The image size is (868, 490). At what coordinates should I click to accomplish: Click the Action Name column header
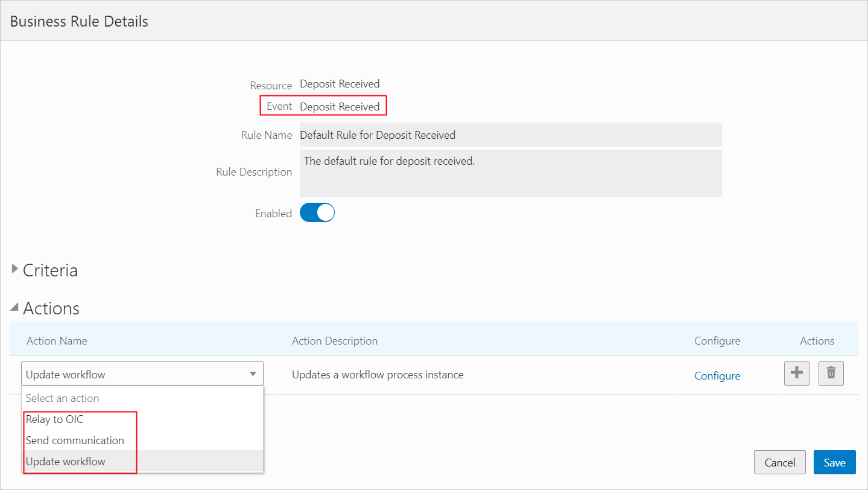coord(57,341)
